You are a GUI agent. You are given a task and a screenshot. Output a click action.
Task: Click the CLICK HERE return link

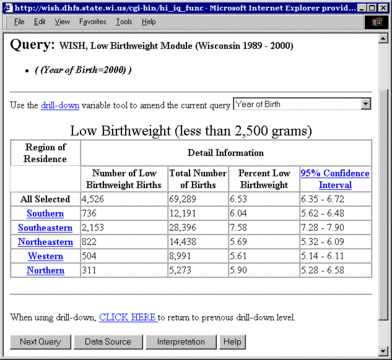(x=128, y=317)
